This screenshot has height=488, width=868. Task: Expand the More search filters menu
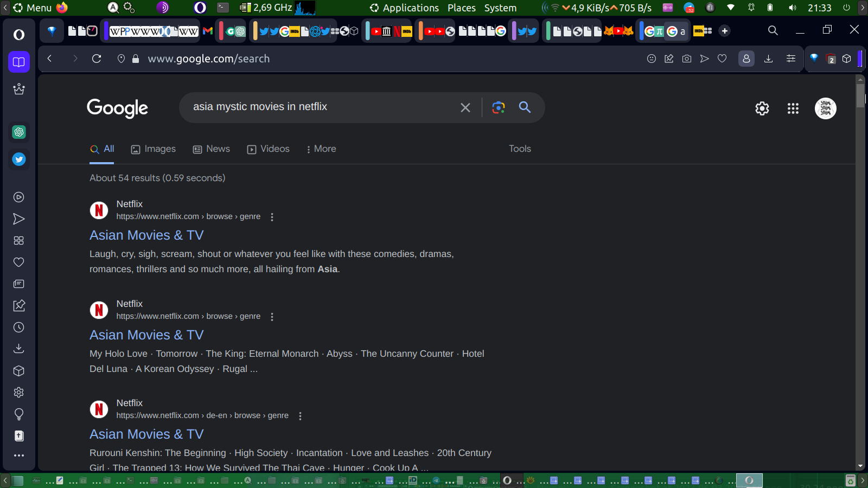coord(321,149)
